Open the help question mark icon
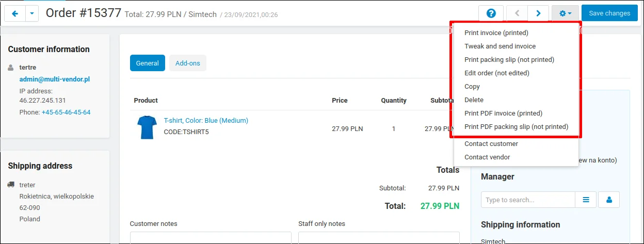 [491, 13]
